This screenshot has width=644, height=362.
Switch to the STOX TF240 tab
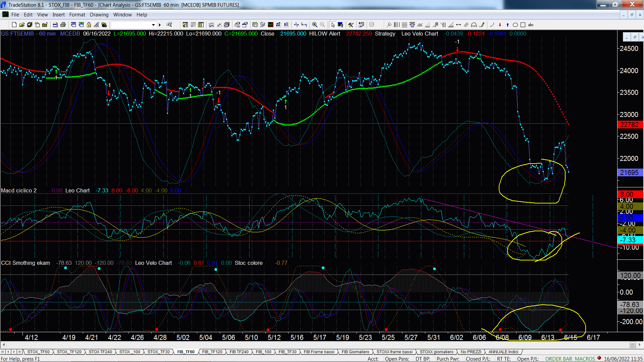pyautogui.click(x=100, y=352)
